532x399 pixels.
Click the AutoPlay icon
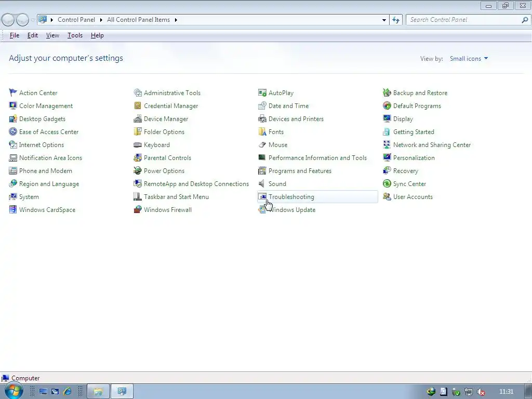262,92
